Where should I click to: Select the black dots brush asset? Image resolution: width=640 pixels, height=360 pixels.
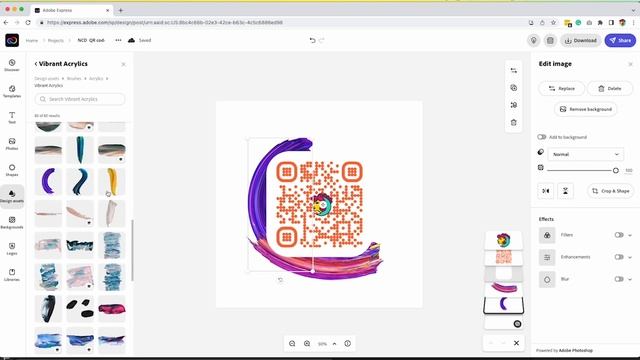click(x=80, y=309)
